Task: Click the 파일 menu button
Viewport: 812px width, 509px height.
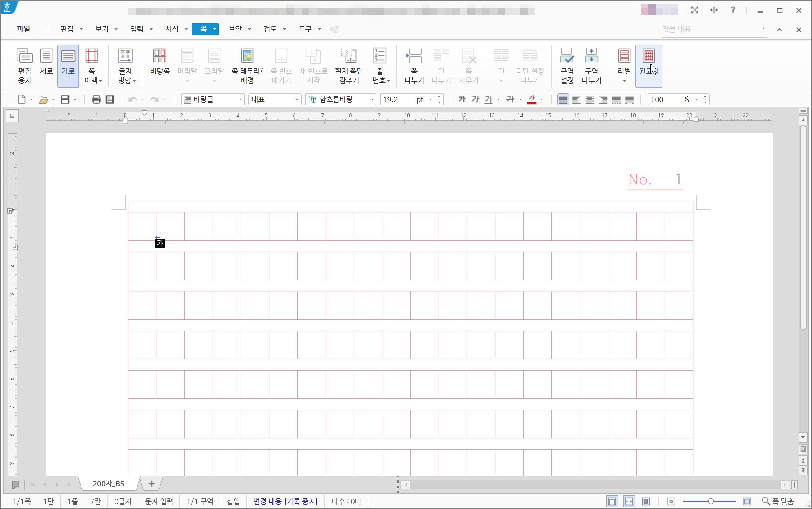Action: 23,29
